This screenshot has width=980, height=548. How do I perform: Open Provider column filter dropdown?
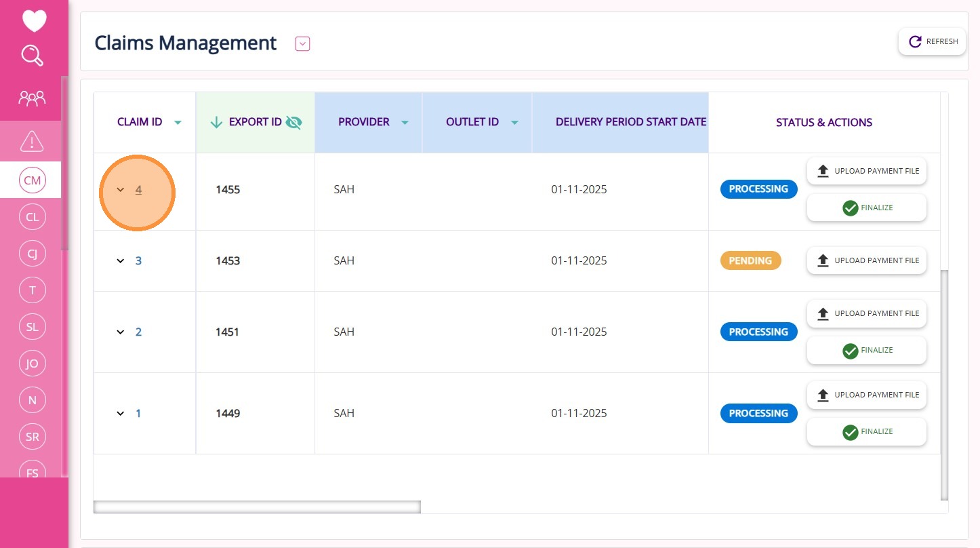[x=405, y=123]
